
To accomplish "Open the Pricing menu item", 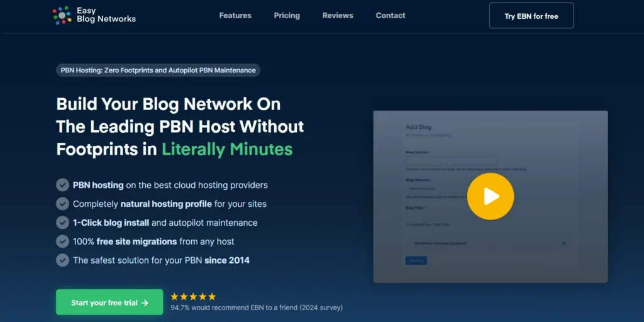I will point(287,16).
